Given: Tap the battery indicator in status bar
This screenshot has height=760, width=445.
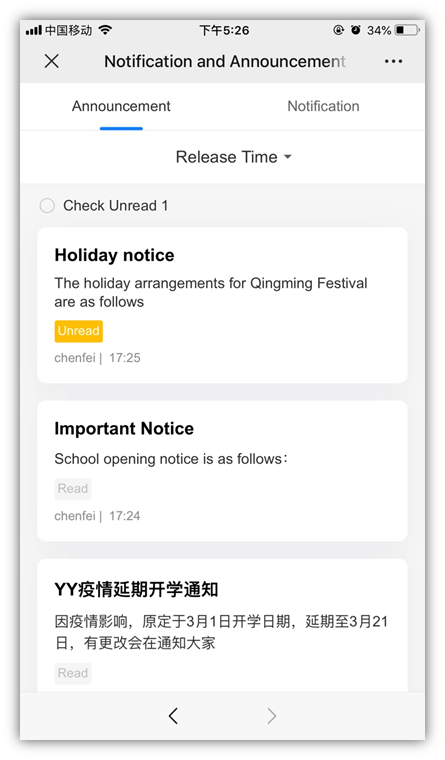Looking at the screenshot, I should pyautogui.click(x=407, y=30).
